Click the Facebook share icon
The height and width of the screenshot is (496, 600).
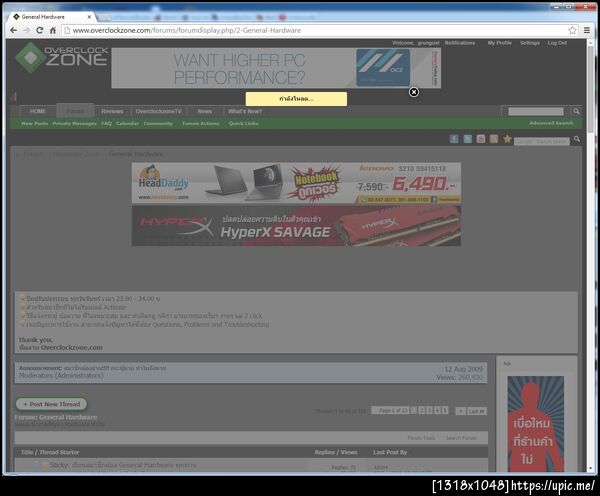pos(454,139)
